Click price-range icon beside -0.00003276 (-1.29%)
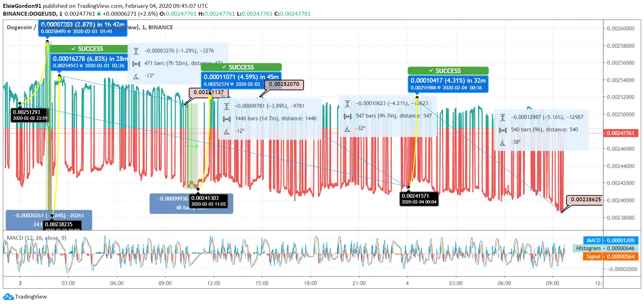This screenshot has height=305, width=644. (136, 51)
